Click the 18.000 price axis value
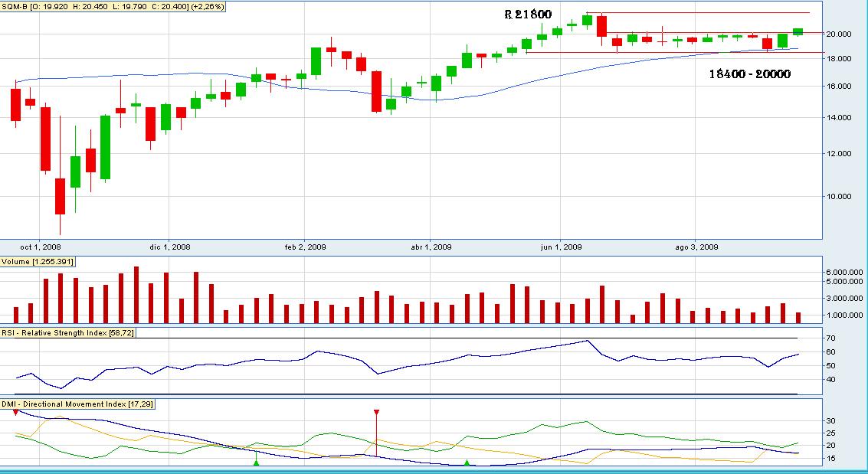 [x=839, y=59]
